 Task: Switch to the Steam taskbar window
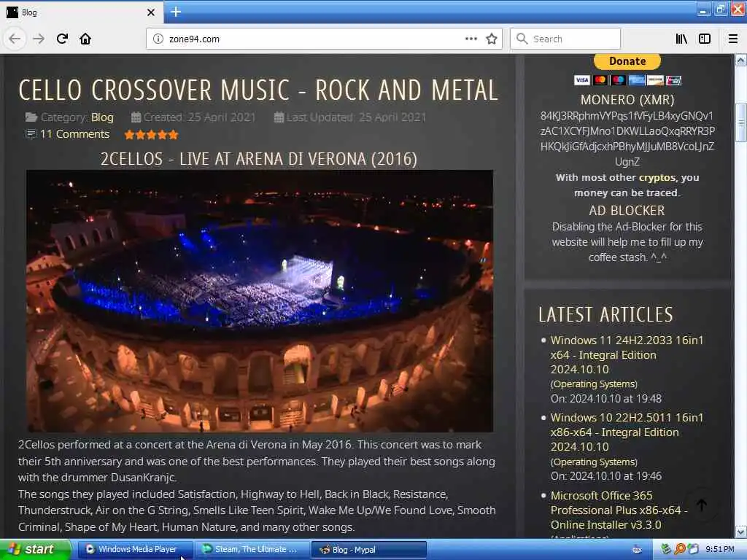click(x=252, y=550)
